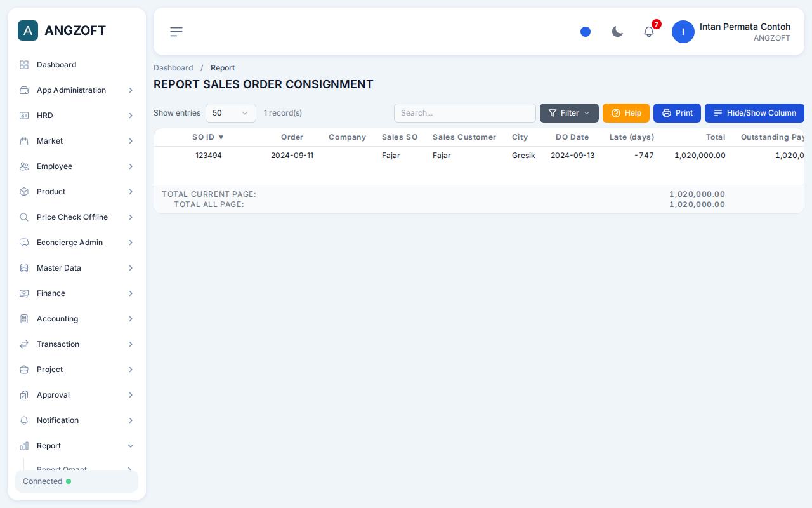The height and width of the screenshot is (508, 812).
Task: Expand the Market menu chevron
Action: pyautogui.click(x=131, y=141)
